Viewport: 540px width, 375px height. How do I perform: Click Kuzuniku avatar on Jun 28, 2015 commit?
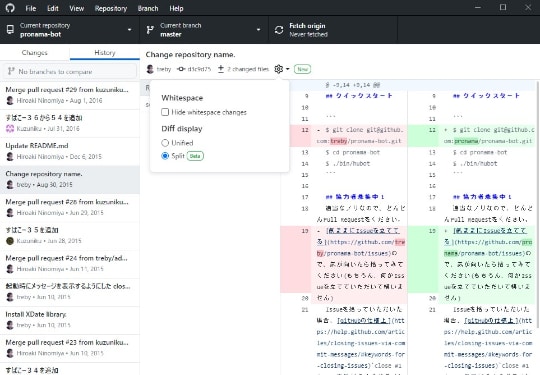pos(10,241)
